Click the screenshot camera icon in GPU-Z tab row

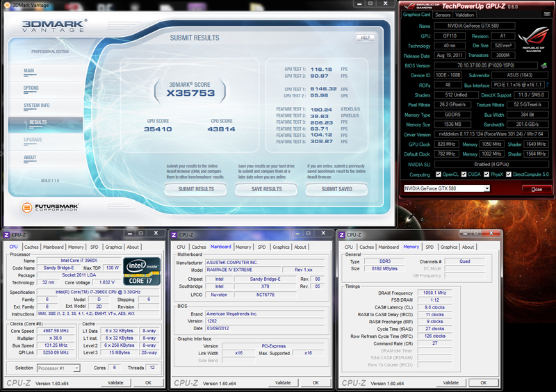[x=547, y=14]
